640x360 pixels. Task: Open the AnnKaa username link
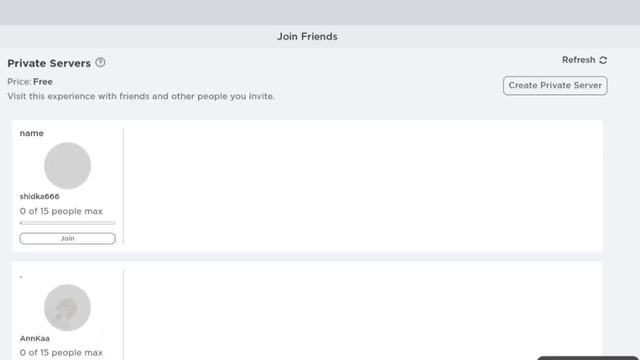(x=35, y=338)
